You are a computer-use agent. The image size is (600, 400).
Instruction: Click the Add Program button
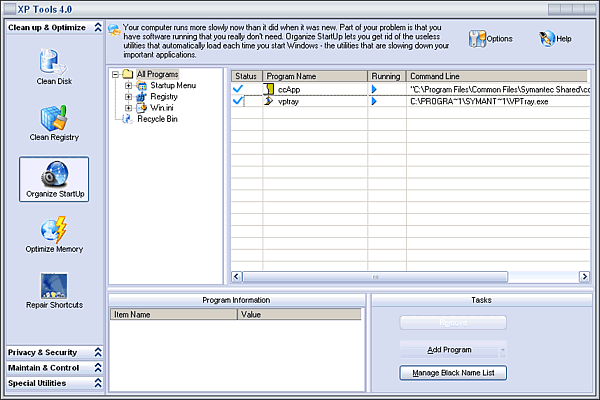pos(450,350)
